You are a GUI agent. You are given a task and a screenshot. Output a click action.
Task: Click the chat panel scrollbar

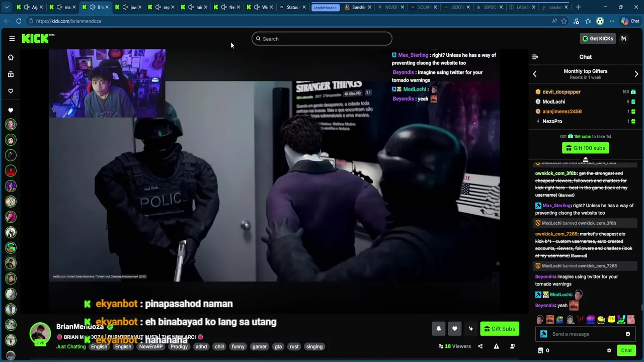(642, 308)
